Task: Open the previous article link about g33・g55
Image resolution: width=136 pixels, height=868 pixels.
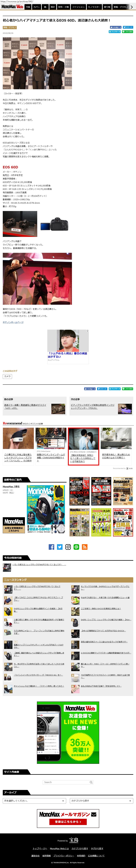Action: coord(25,406)
